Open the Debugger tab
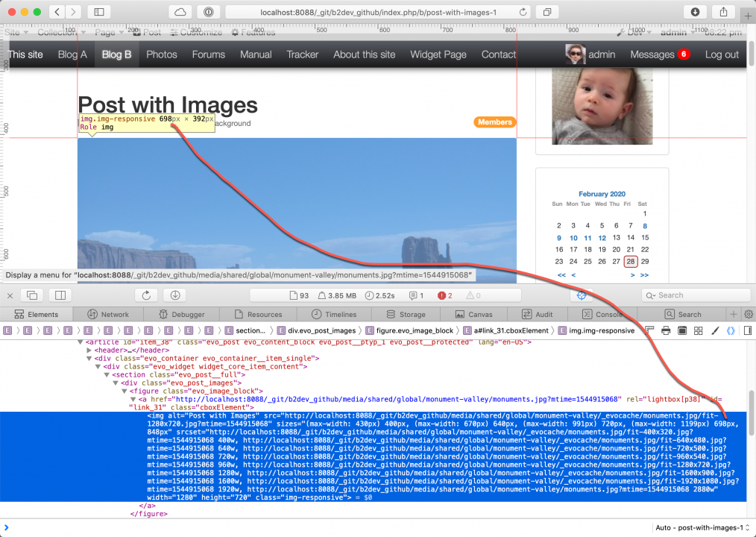Image resolution: width=756 pixels, height=537 pixels. pos(182,314)
